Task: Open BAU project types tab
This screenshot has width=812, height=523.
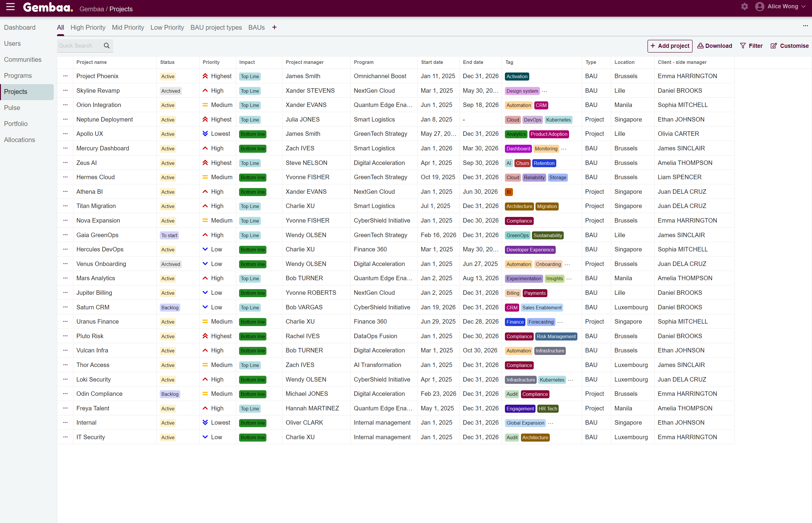Action: click(216, 28)
